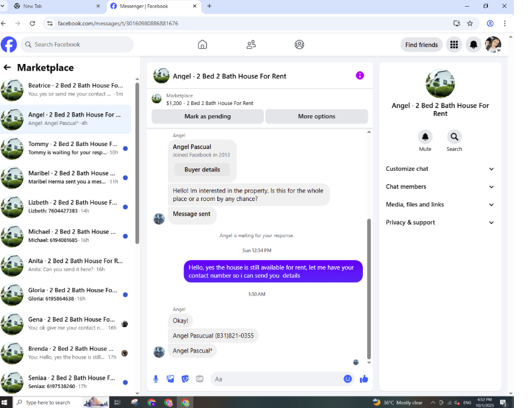Open the browser profile icon

[x=490, y=24]
